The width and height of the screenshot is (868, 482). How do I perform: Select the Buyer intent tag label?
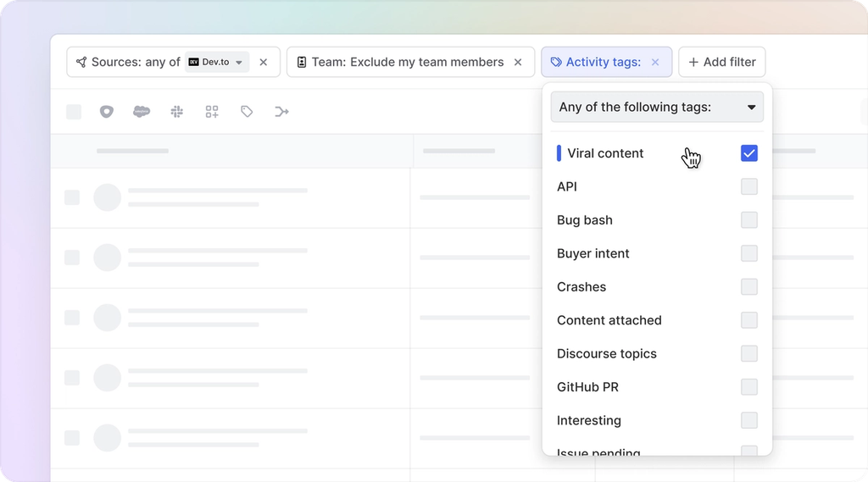coord(593,253)
